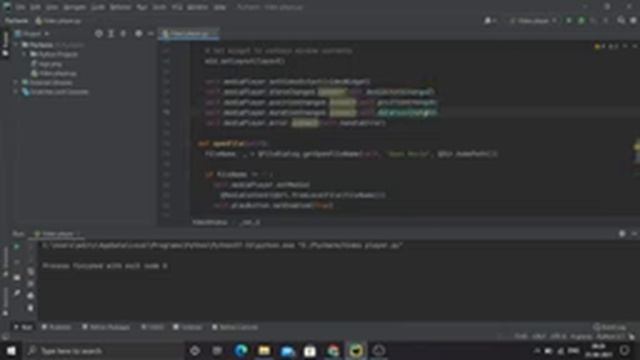Open the Video player run configuration dropdown
This screenshot has height=360, width=640.
(533, 20)
